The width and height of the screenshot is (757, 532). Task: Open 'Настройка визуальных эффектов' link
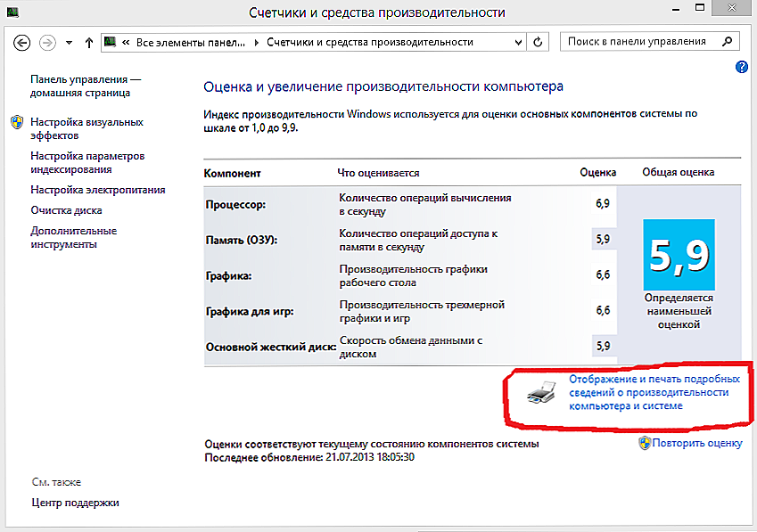86,129
